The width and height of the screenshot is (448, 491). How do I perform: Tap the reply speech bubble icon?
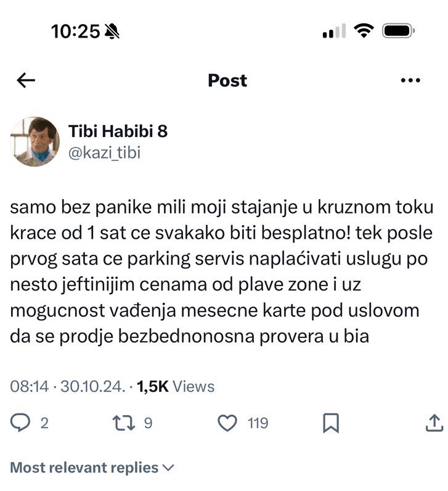click(22, 423)
